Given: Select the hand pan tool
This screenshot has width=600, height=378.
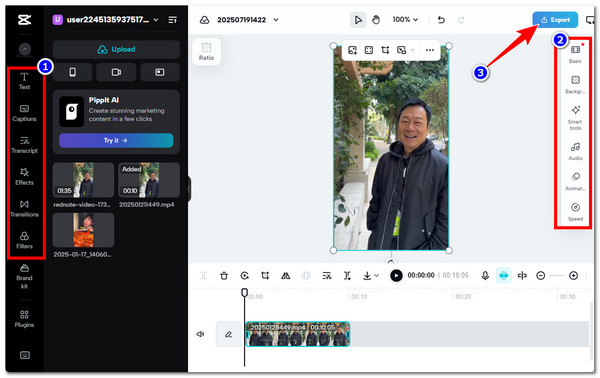Looking at the screenshot, I should tap(376, 20).
